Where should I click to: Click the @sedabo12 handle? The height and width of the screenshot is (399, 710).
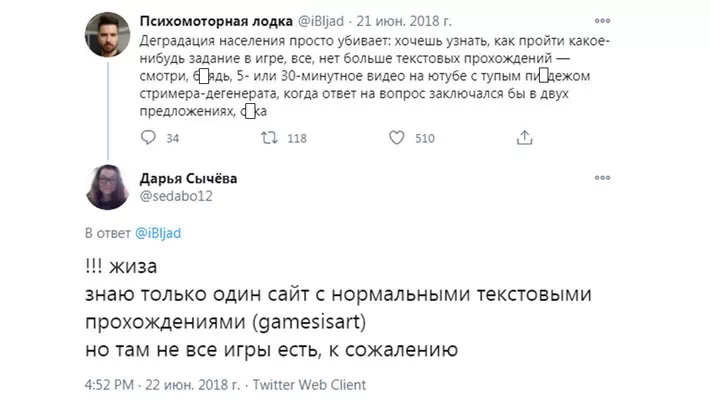click(176, 196)
